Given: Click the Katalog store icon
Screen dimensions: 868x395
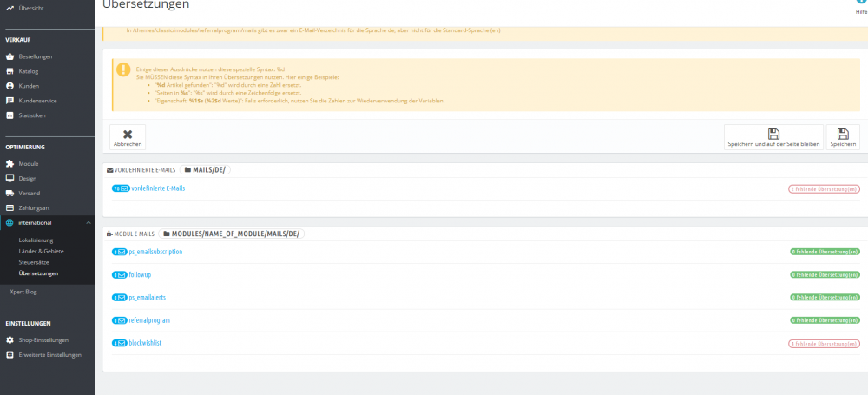Looking at the screenshot, I should [10, 71].
